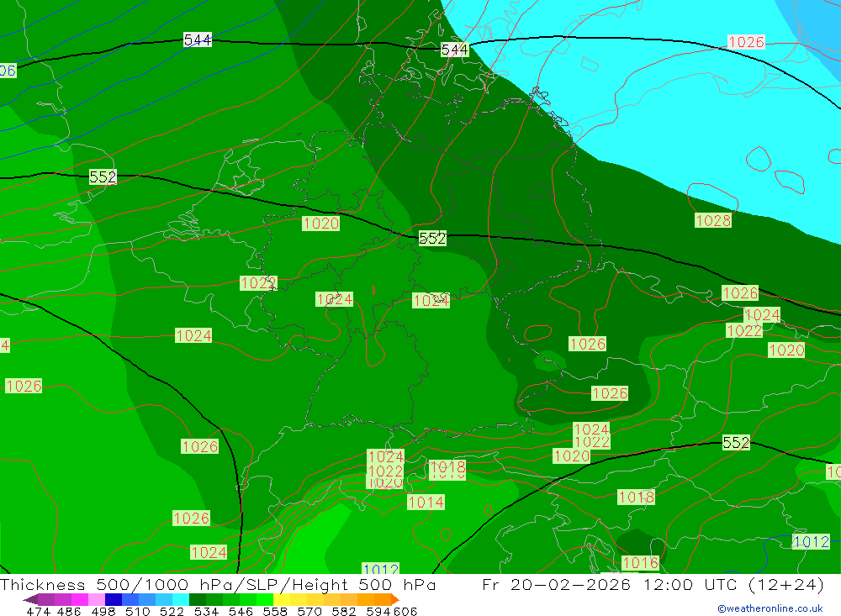Image resolution: width=841 pixels, height=616 pixels.
Task: Click the 1028 pressure label on the map
Action: [x=713, y=220]
